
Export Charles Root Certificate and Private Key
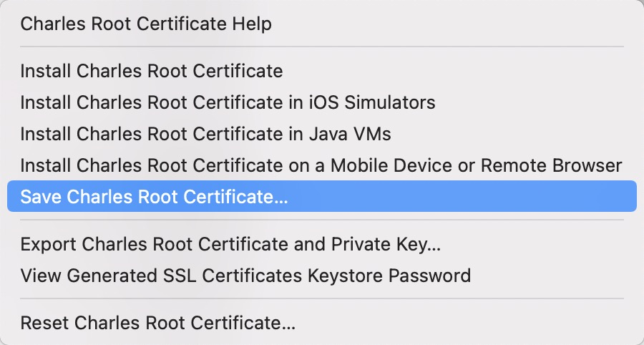pyautogui.click(x=230, y=244)
